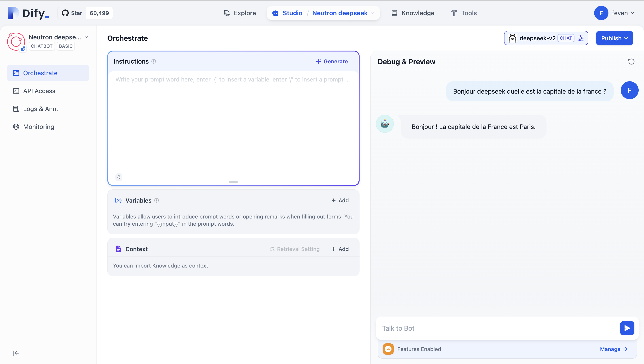Go to the Studio tab
The height and width of the screenshot is (364, 644).
288,13
